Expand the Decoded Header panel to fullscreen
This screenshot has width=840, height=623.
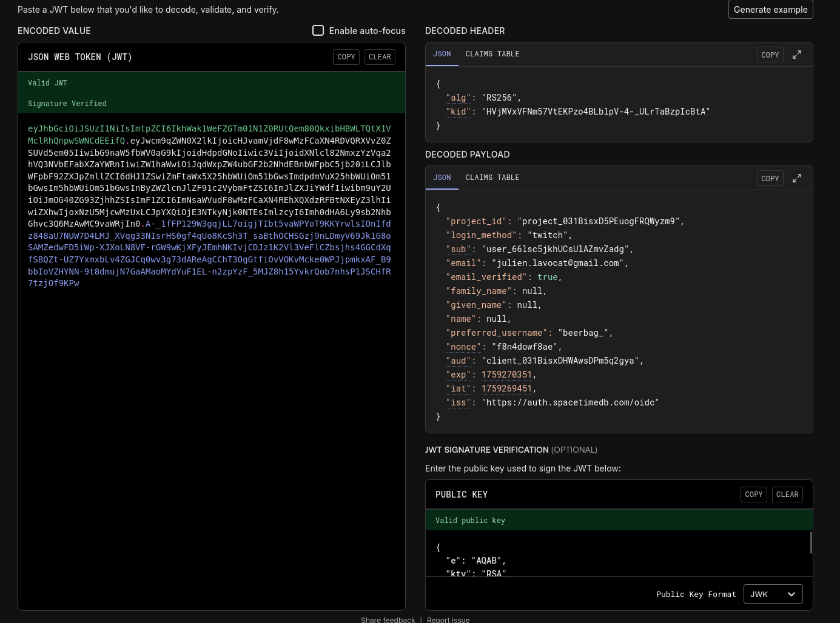click(x=797, y=55)
